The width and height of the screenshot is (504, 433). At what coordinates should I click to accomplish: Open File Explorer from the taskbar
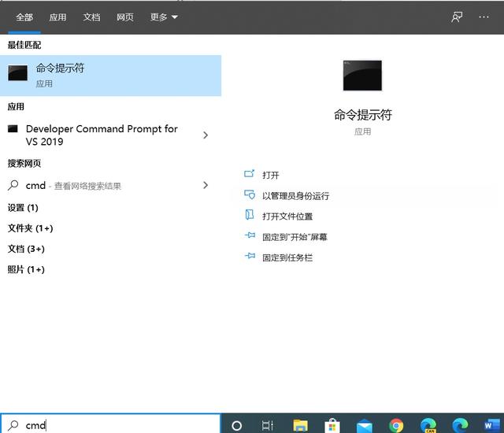coord(301,426)
